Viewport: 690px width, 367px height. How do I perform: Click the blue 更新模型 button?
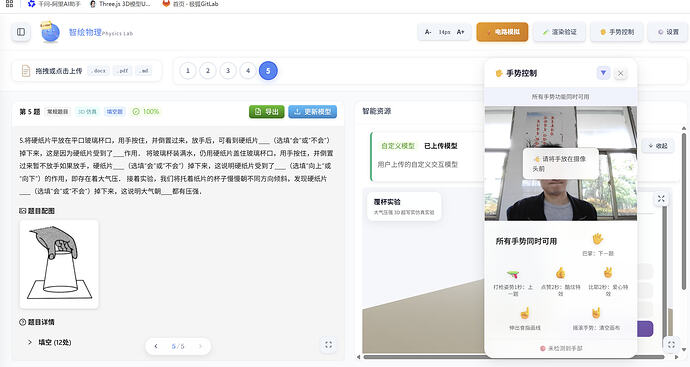[312, 112]
